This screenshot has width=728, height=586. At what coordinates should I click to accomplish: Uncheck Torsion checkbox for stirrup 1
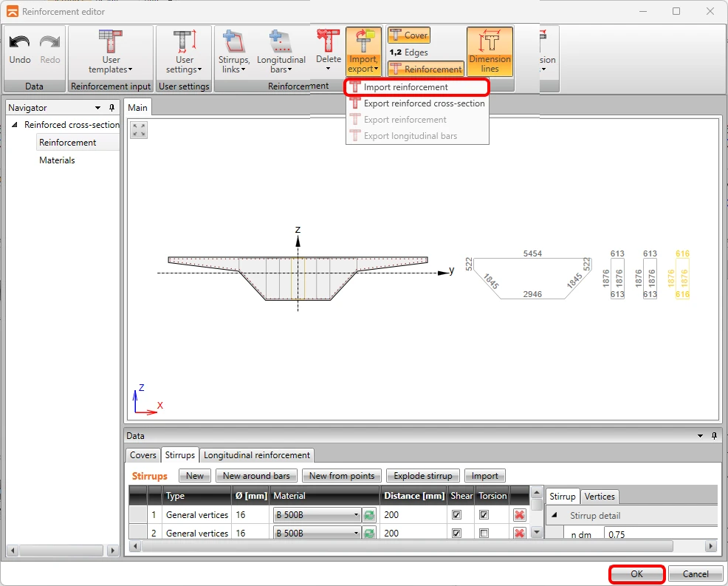pos(484,515)
